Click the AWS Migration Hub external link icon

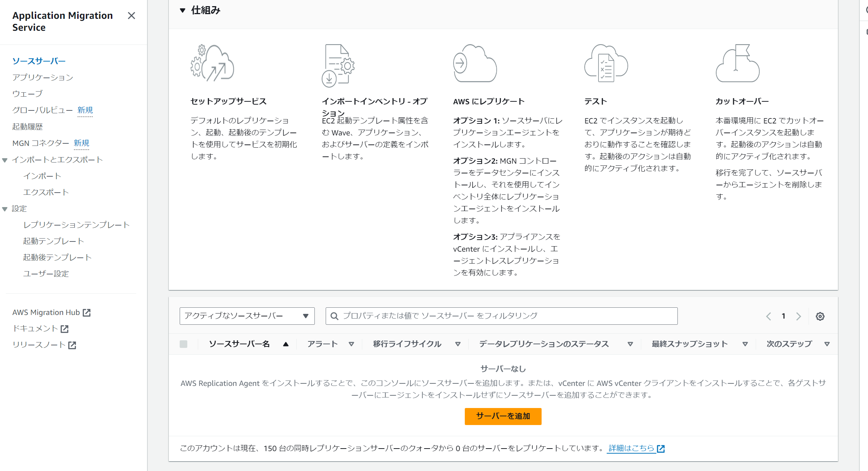87,312
